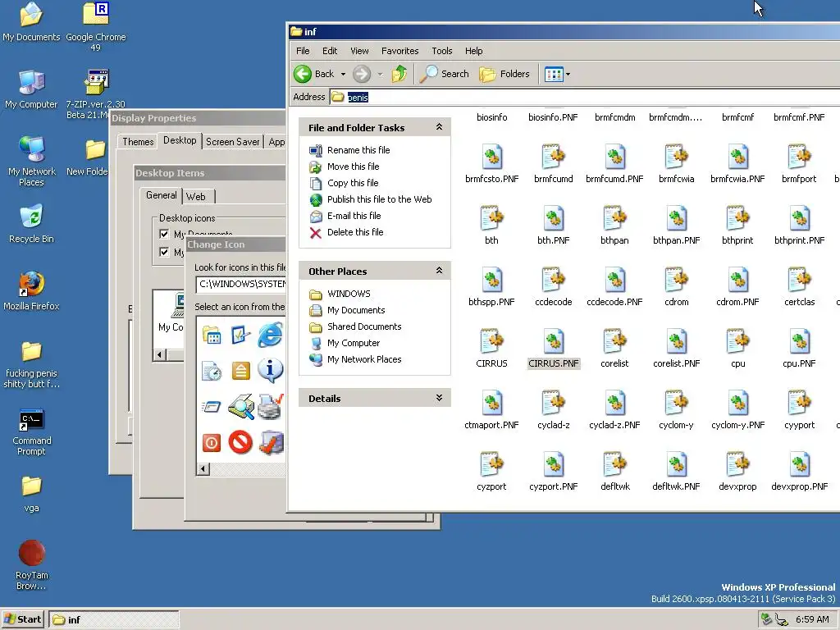This screenshot has width=840, height=630.
Task: Select the bthpan file icon
Action: tap(614, 218)
